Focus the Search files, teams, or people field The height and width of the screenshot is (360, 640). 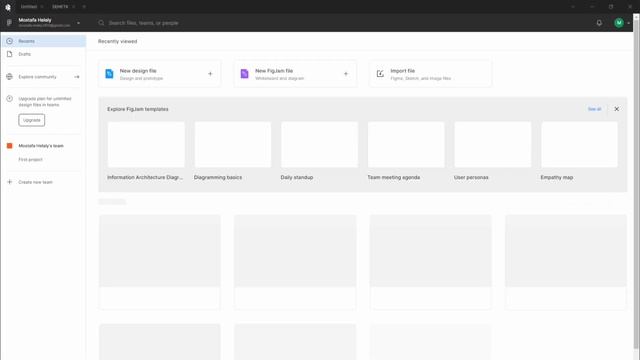coord(143,23)
